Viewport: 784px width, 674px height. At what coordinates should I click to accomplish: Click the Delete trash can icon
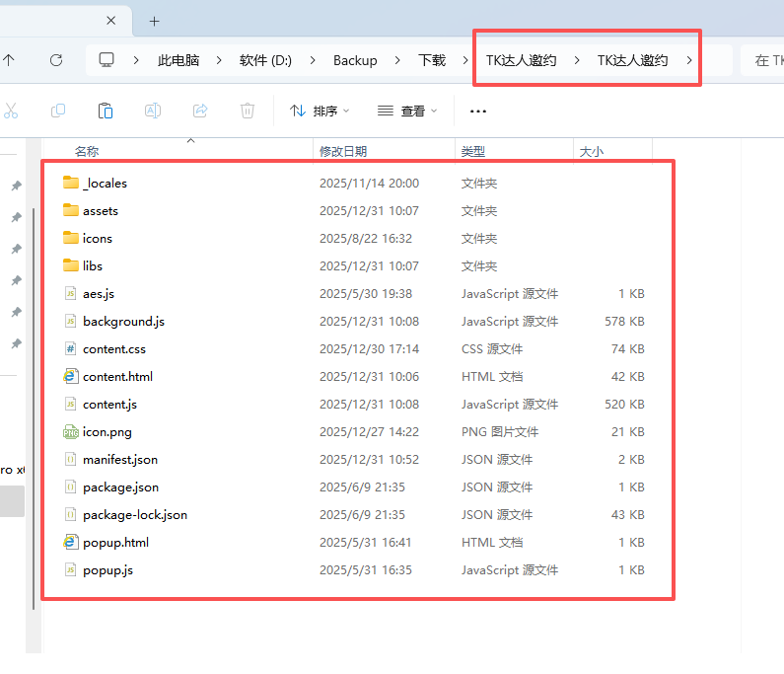[x=248, y=111]
